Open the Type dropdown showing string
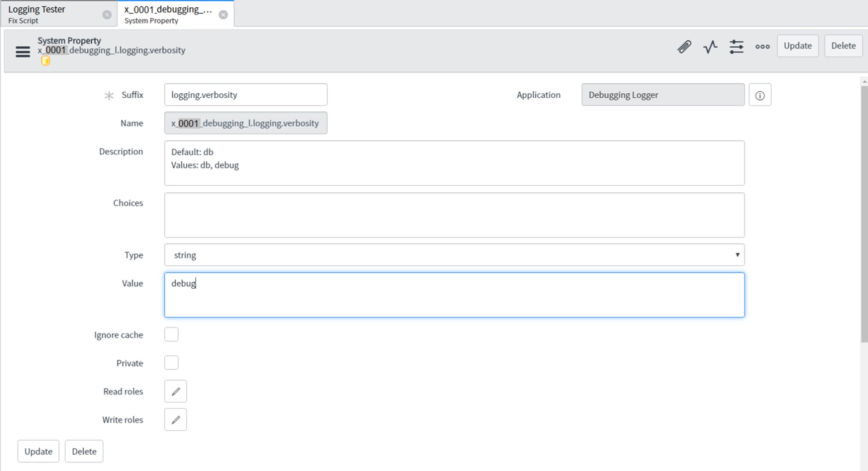 coord(454,255)
